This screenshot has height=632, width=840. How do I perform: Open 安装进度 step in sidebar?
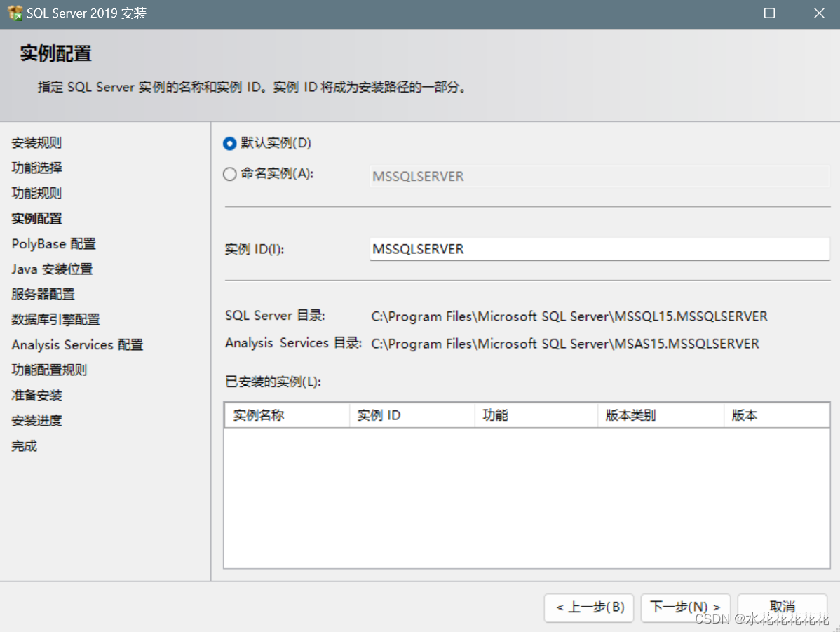pyautogui.click(x=36, y=421)
